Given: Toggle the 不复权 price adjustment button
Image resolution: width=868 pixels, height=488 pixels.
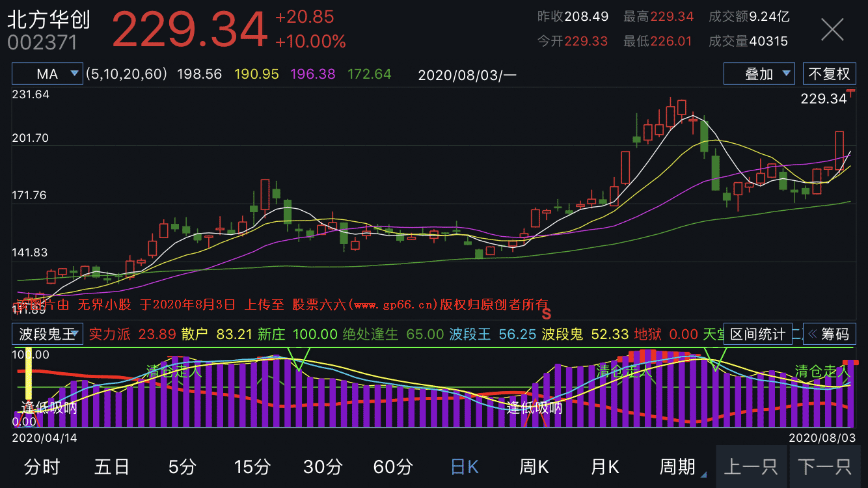Looking at the screenshot, I should coord(829,74).
